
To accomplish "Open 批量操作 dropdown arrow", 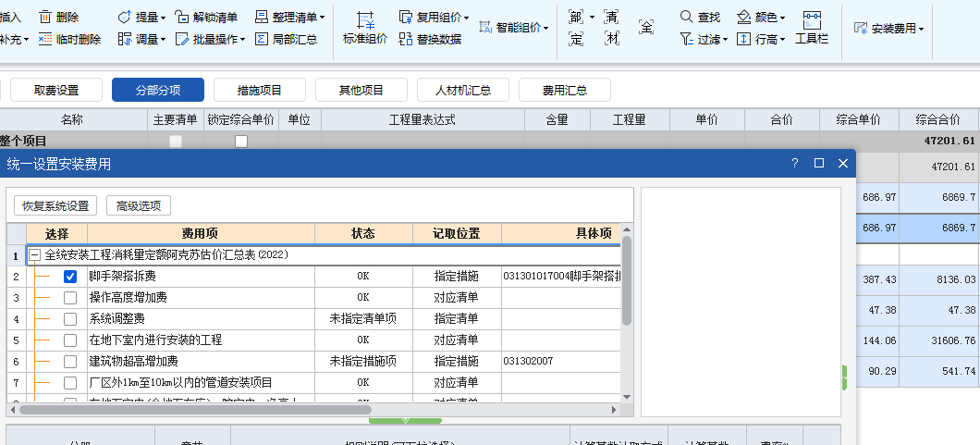I will point(242,40).
